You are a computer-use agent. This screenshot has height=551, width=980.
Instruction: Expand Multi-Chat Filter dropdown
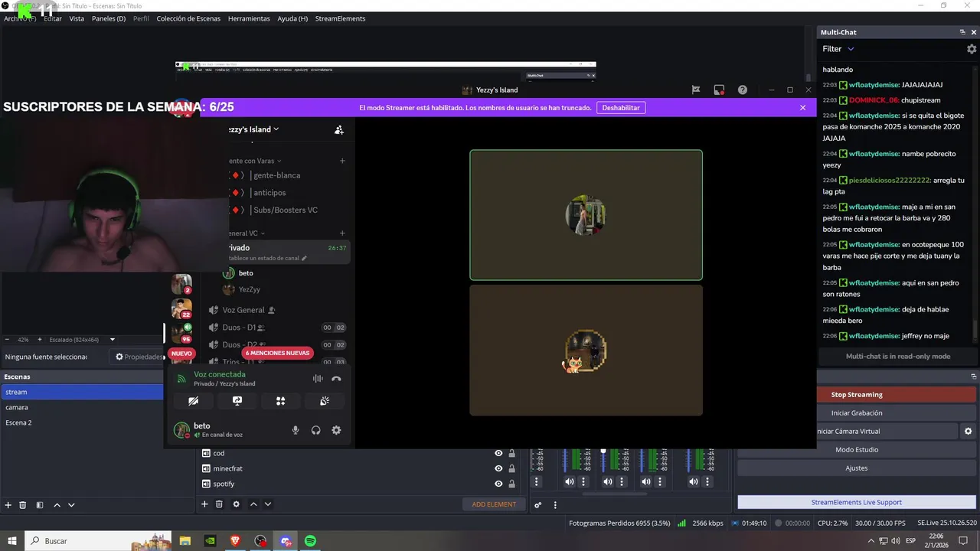(838, 49)
